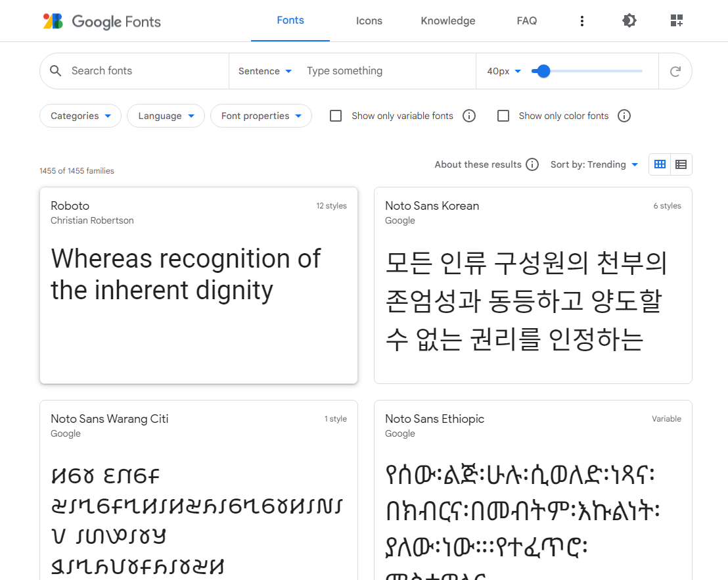Enable Show only color fonts checkbox
Screen dimensions: 728x580
[x=503, y=116]
